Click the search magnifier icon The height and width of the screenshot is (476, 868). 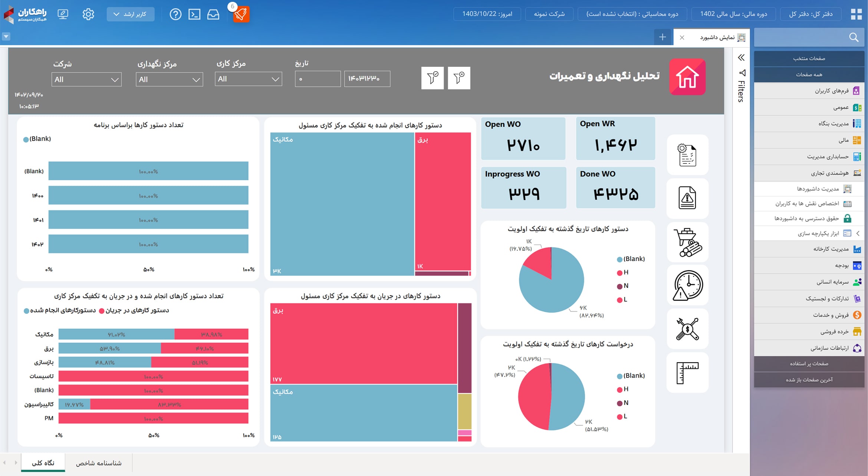coord(854,37)
